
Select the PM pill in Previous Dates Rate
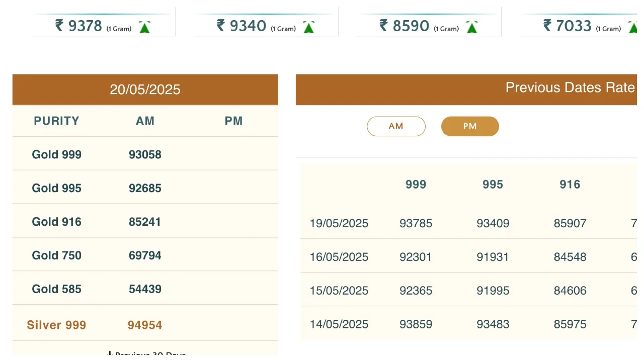(x=470, y=126)
